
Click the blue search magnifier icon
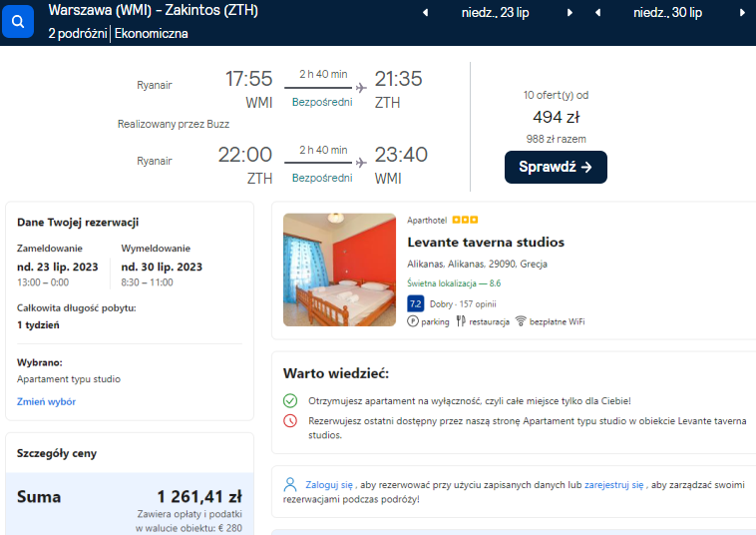[x=18, y=21]
